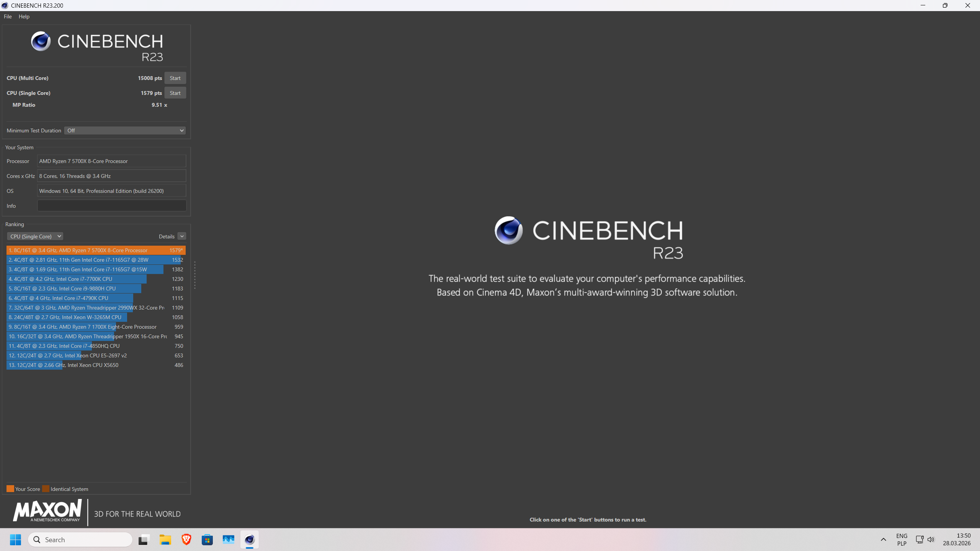Click volume speaker tray icon
The height and width of the screenshot is (551, 980).
coord(931,540)
